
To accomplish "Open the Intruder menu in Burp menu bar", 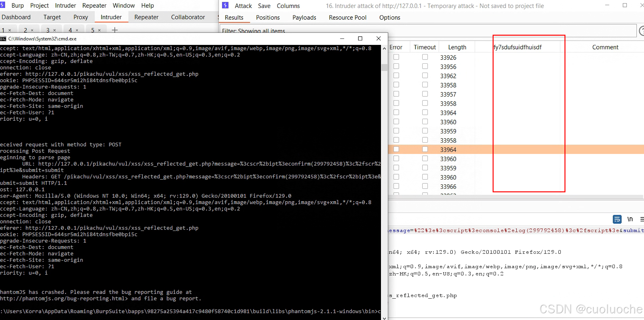I will pyautogui.click(x=66, y=5).
